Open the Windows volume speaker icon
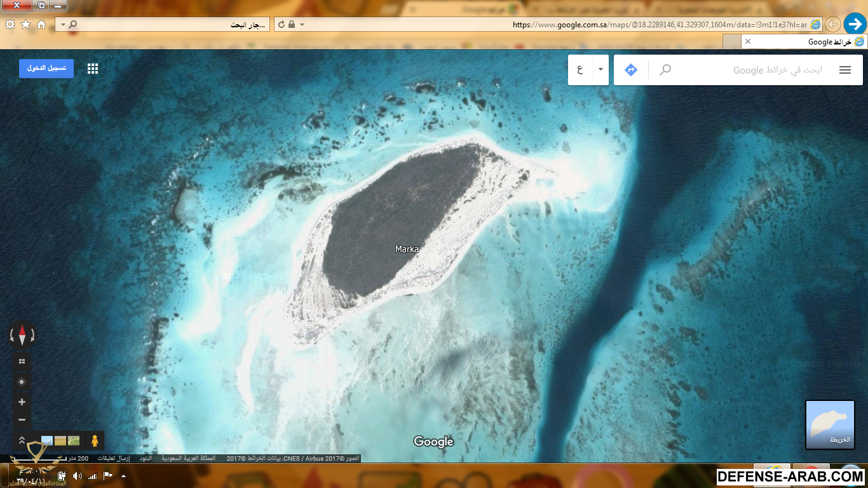This screenshot has height=488, width=868. 78,476
